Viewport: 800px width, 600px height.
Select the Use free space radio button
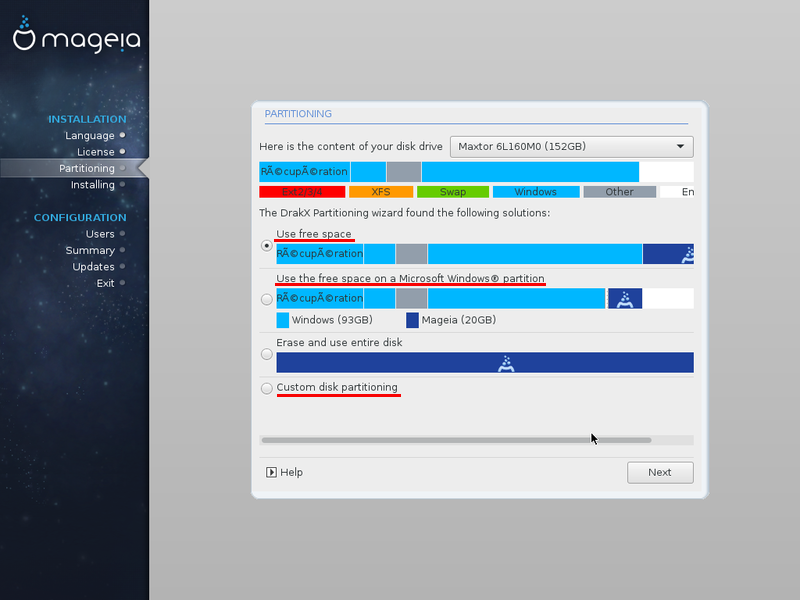[266, 245]
